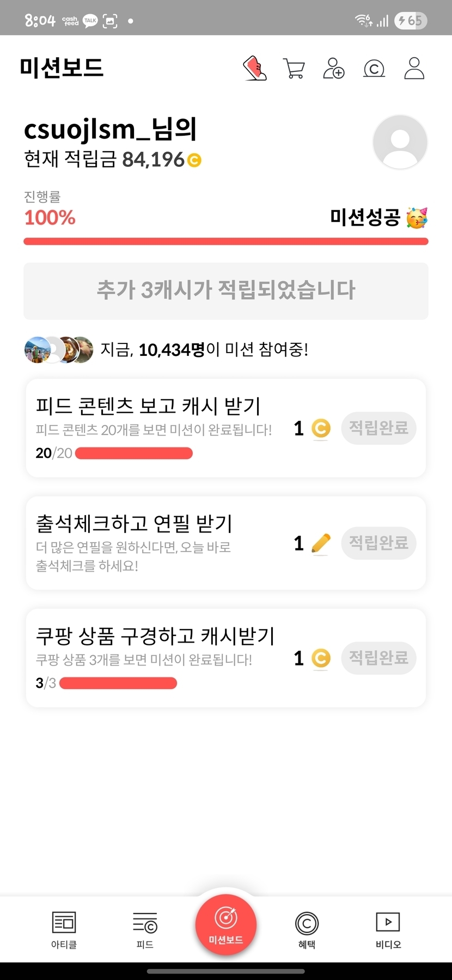
Task: Tap the pencil reward icon
Action: pyautogui.click(x=321, y=543)
